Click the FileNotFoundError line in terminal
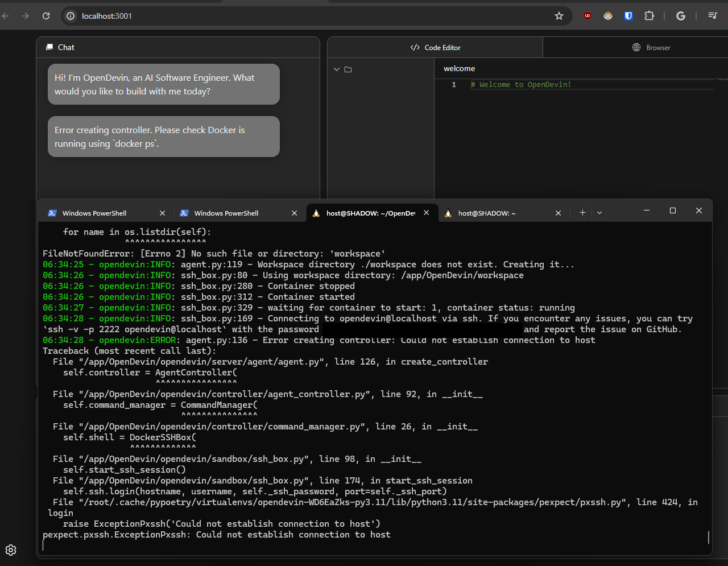This screenshot has width=728, height=566. click(x=214, y=254)
